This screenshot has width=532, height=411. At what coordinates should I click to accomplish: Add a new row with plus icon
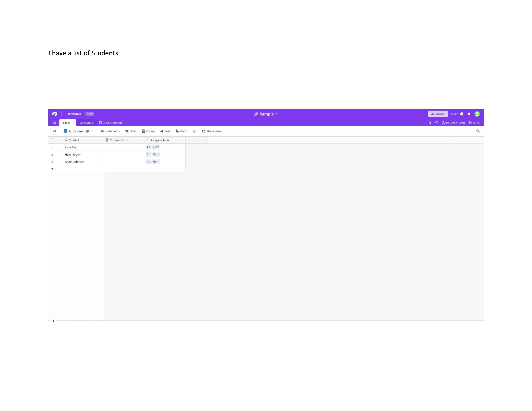[52, 169]
